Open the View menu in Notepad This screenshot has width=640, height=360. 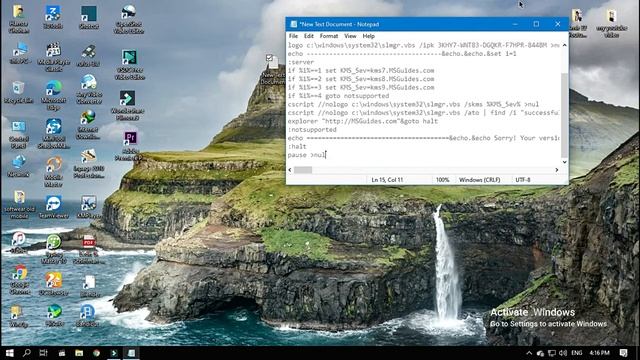(350, 36)
